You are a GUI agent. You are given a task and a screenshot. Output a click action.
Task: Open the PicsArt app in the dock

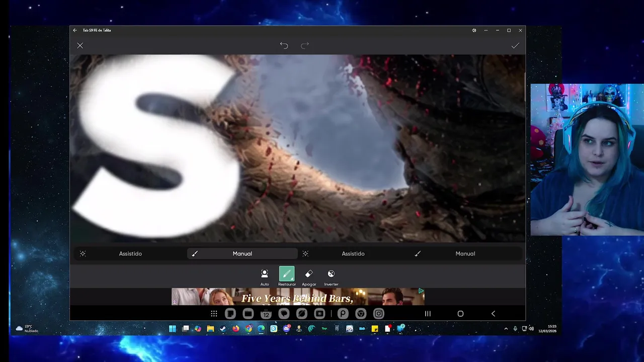pyautogui.click(x=343, y=314)
